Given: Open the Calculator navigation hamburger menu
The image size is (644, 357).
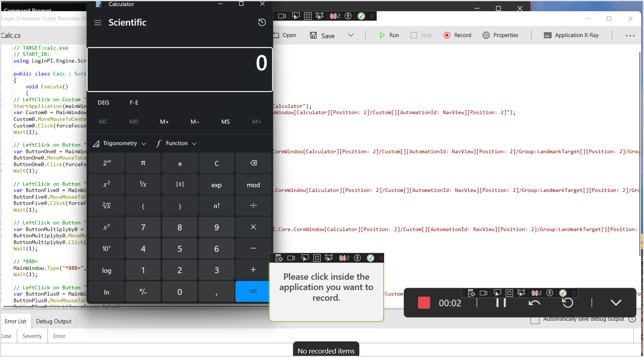Looking at the screenshot, I should point(98,23).
